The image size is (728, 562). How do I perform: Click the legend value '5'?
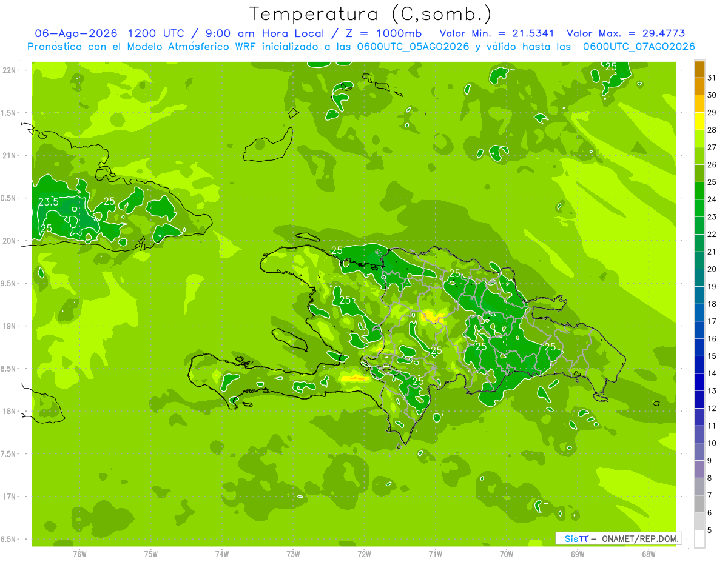point(710,530)
